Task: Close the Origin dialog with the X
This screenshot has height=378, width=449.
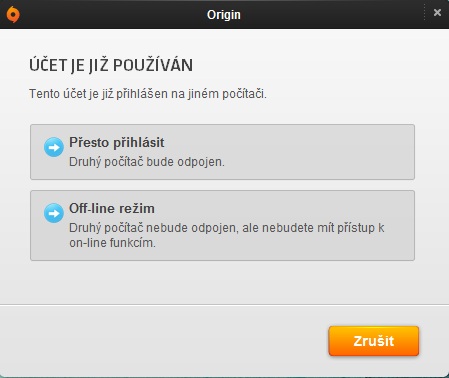Action: [437, 13]
